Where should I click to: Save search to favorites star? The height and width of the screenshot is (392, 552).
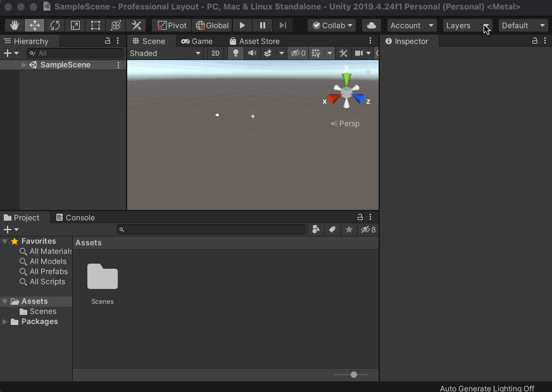point(349,230)
